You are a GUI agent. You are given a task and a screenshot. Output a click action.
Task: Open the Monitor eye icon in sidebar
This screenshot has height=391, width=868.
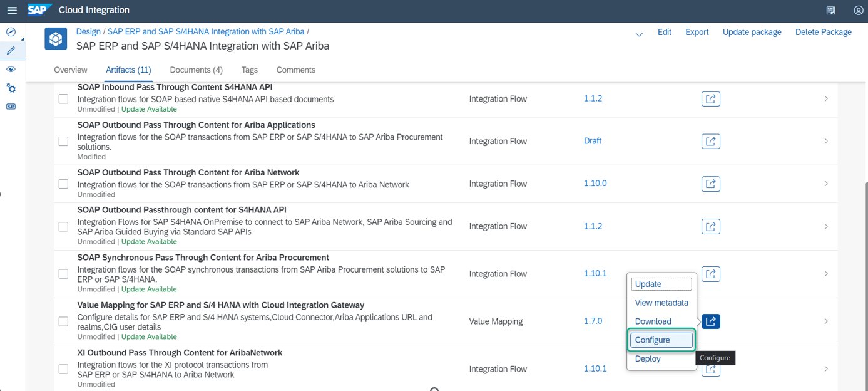(11, 70)
